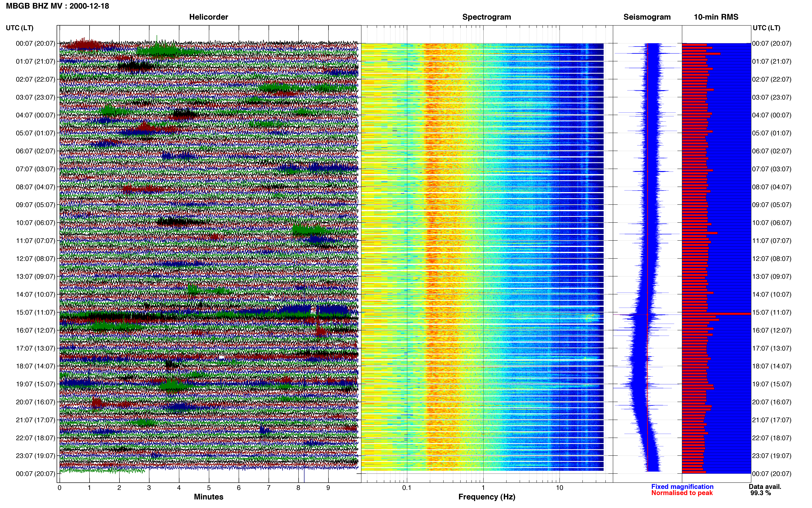812x508 pixels.
Task: Click minute tick 4 on the helicorder axis
Action: pos(179,488)
